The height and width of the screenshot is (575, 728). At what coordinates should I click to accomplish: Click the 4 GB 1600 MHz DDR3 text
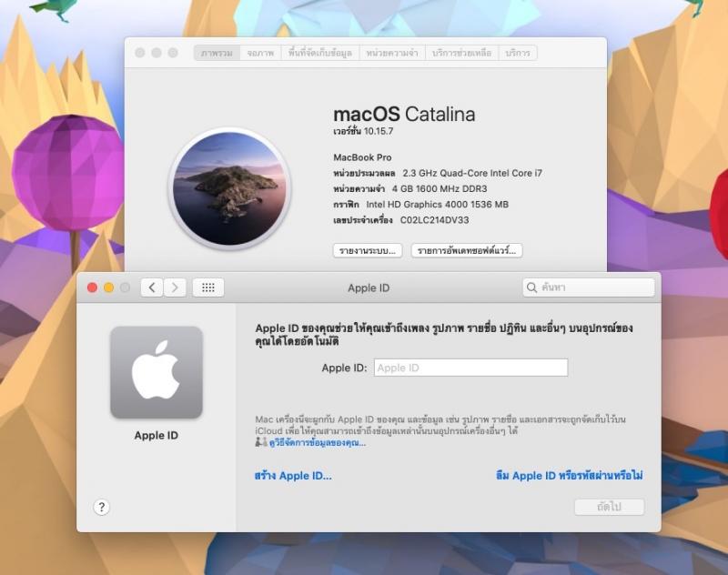pos(440,189)
